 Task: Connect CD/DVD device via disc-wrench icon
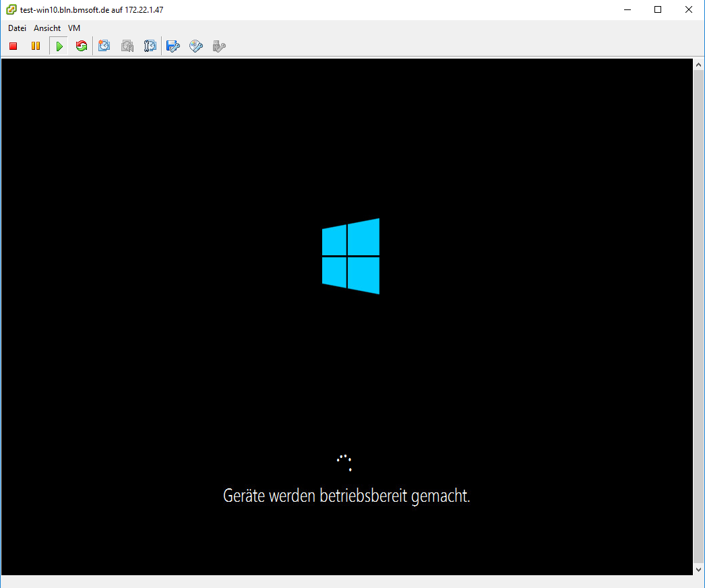196,46
